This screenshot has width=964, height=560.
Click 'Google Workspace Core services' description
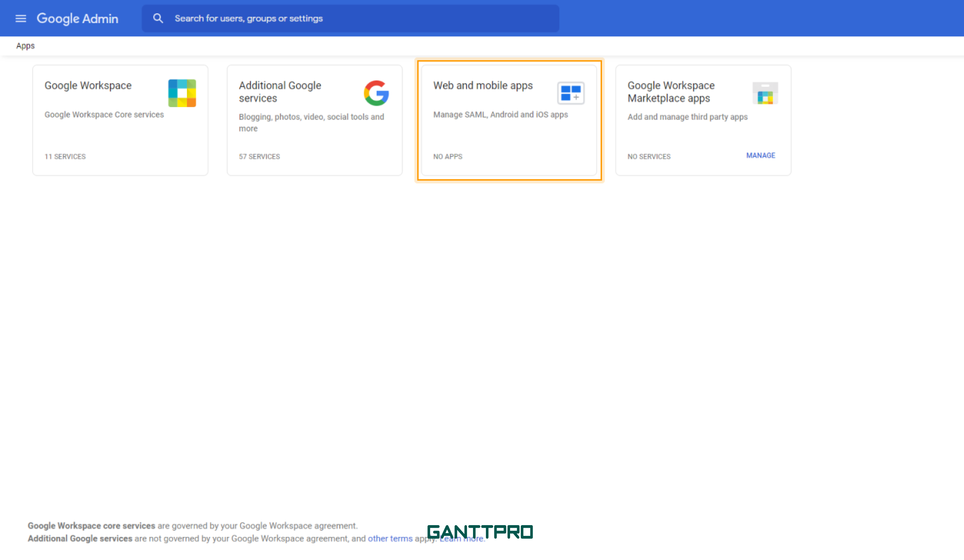104,114
